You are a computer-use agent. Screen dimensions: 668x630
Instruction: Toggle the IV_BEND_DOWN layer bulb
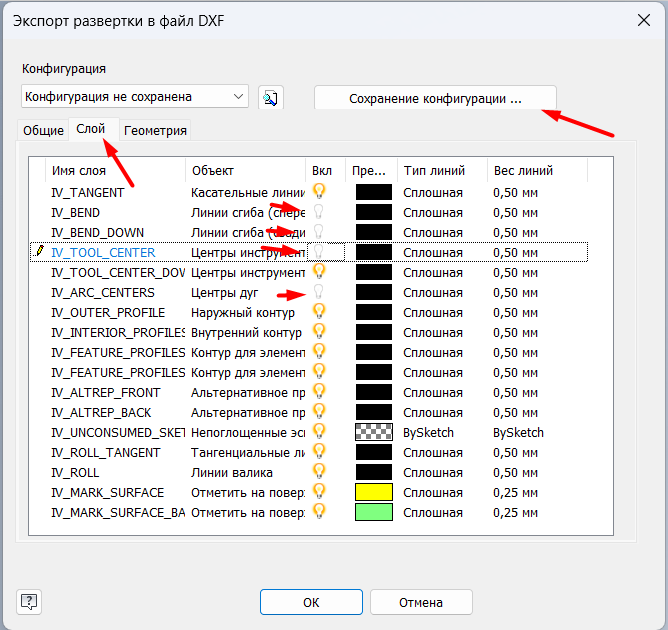tap(318, 232)
